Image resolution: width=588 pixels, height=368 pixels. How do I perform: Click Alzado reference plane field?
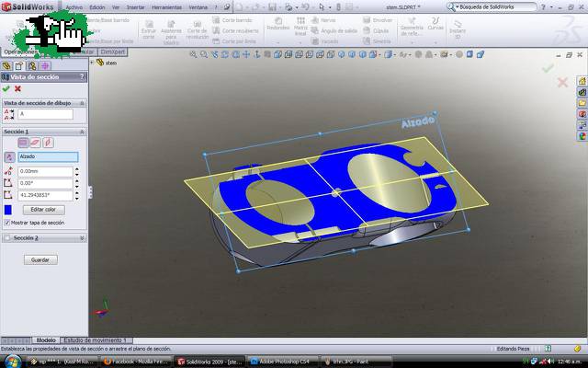(48, 157)
